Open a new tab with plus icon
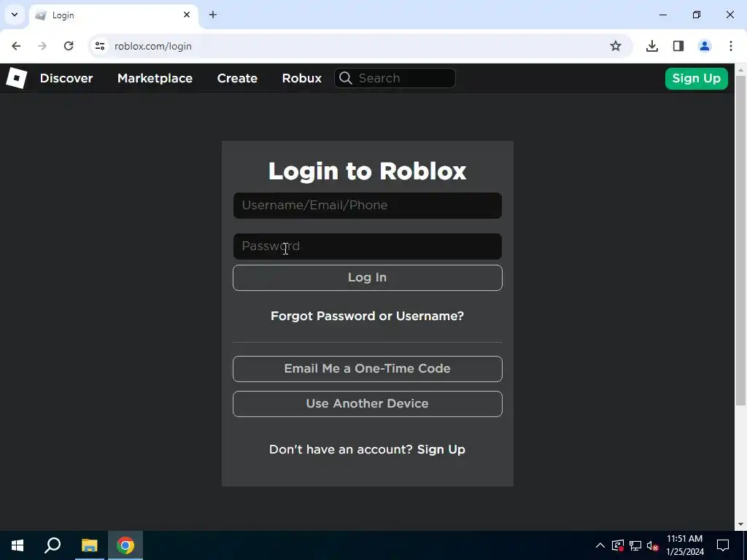747x560 pixels. click(213, 15)
